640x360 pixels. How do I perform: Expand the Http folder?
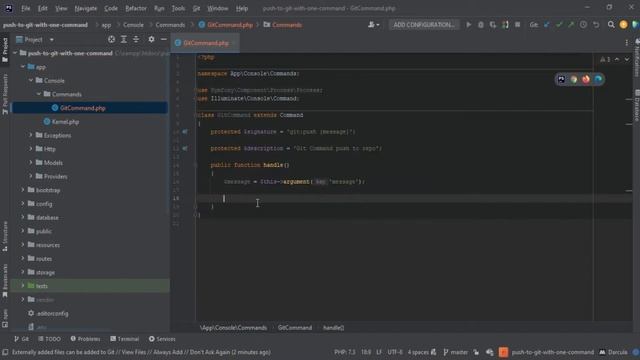click(31, 149)
